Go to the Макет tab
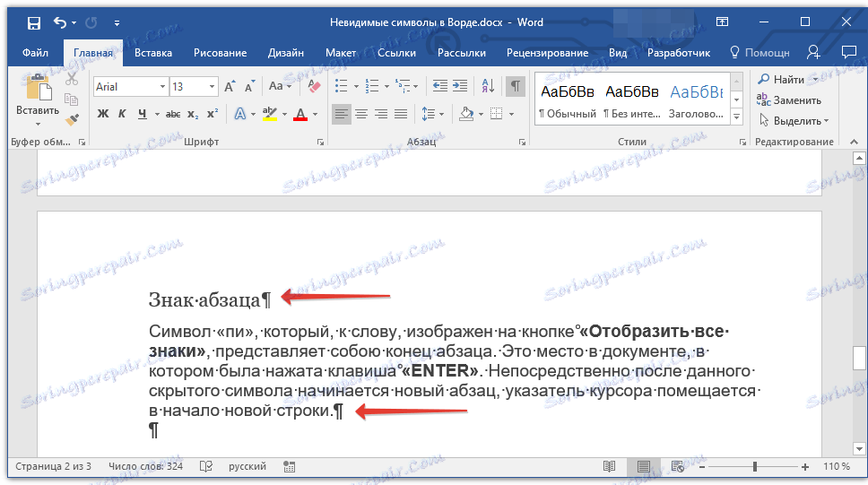This screenshot has height=485, width=868. (341, 53)
